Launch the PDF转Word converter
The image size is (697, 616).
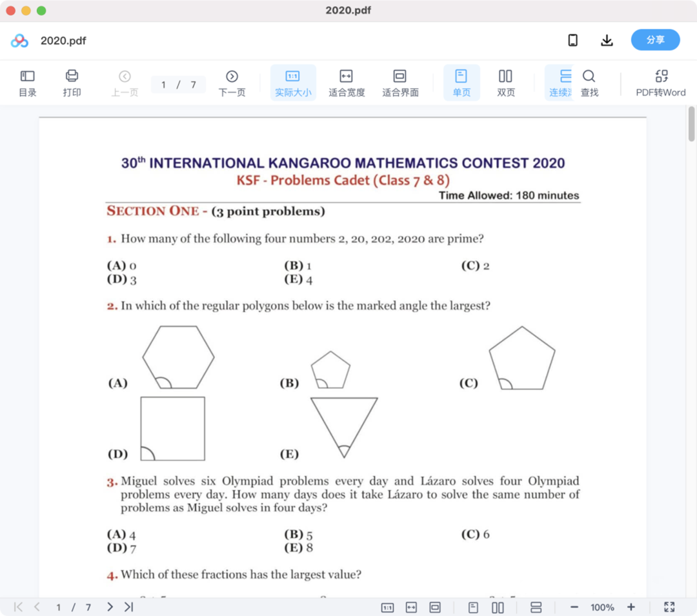(661, 83)
